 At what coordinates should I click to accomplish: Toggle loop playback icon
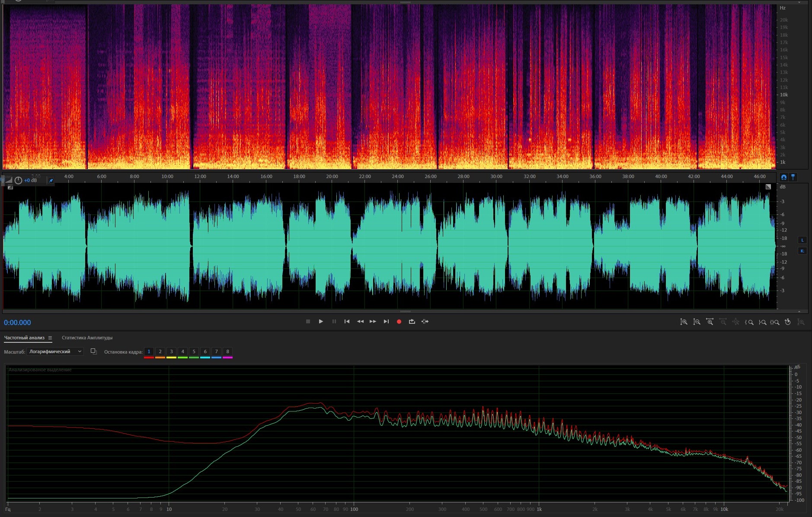pyautogui.click(x=412, y=322)
